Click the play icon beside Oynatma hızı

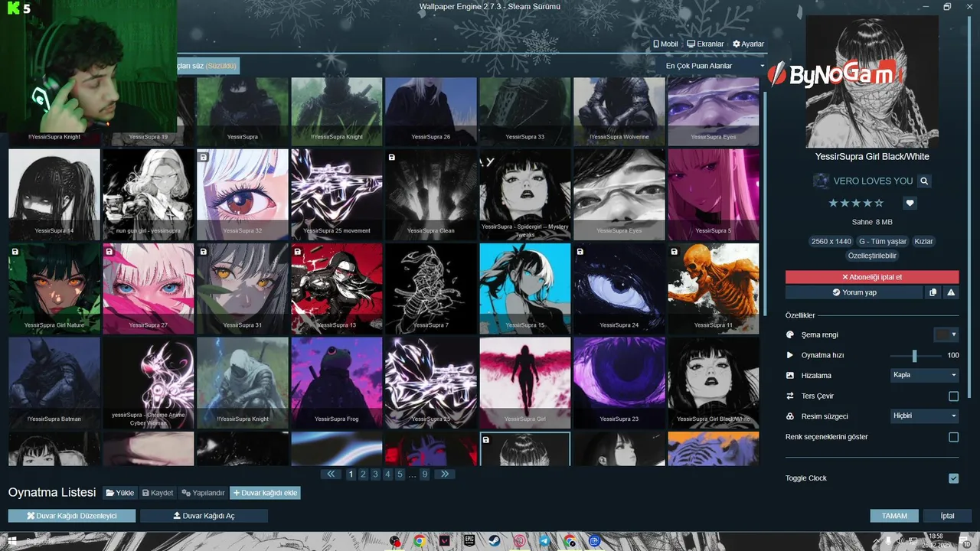tap(790, 355)
